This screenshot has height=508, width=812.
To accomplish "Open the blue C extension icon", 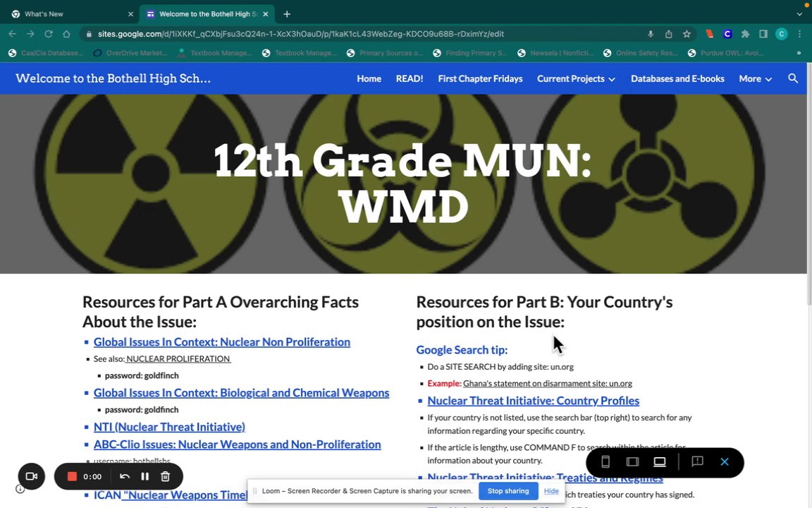I will click(727, 34).
